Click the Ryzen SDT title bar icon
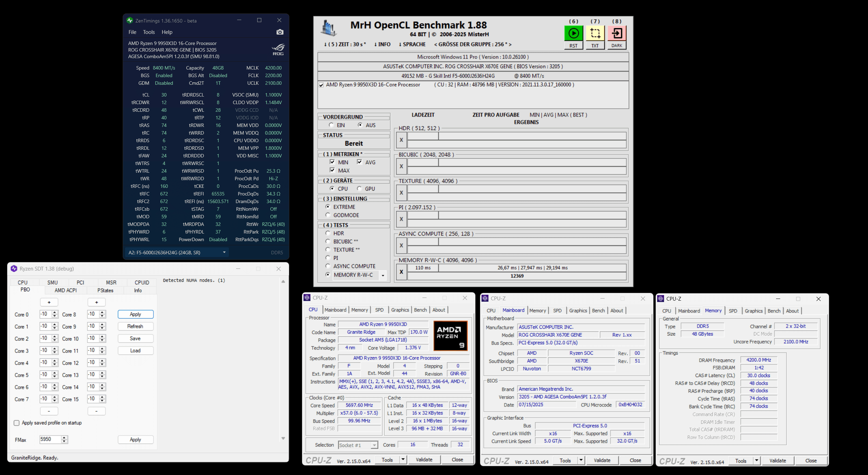The height and width of the screenshot is (475, 868). tap(14, 268)
